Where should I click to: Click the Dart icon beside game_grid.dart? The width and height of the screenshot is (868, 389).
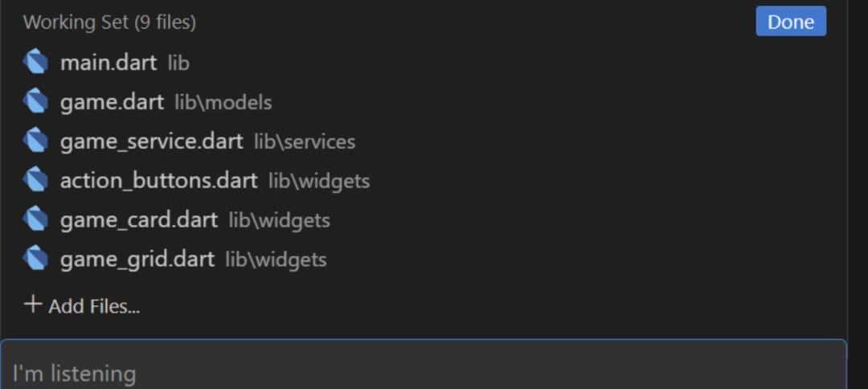coord(35,259)
